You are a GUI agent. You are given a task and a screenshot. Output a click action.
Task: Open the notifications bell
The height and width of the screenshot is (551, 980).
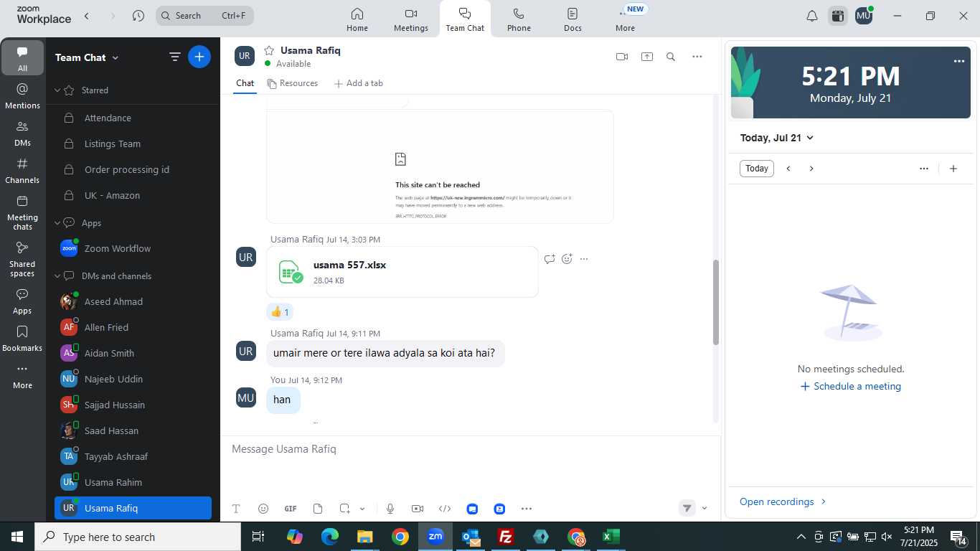coord(812,16)
